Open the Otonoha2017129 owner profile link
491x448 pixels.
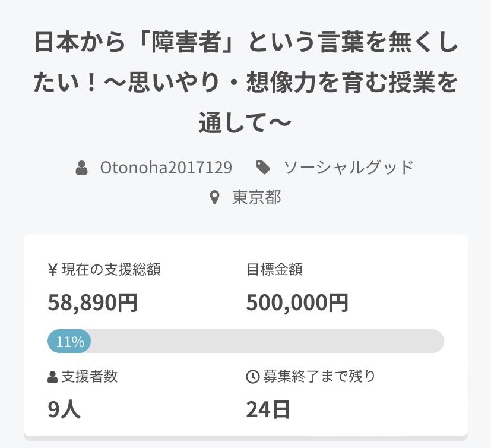[166, 168]
